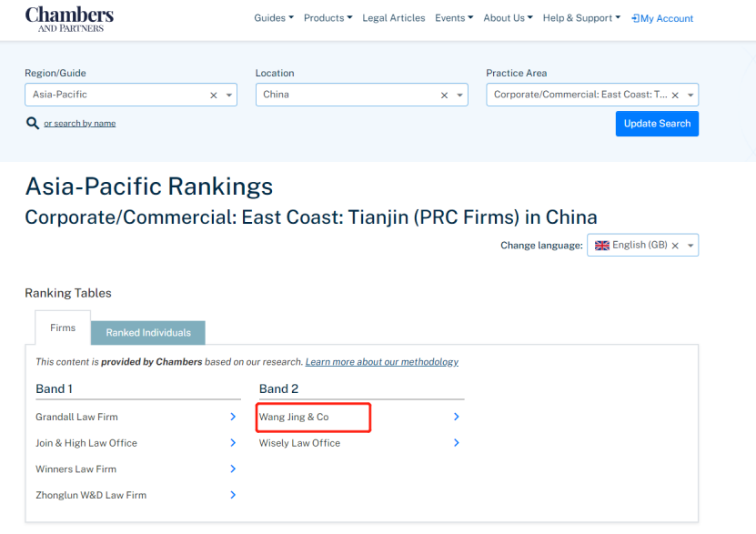Image resolution: width=756 pixels, height=534 pixels.
Task: Open the Guides menu
Action: click(x=274, y=18)
